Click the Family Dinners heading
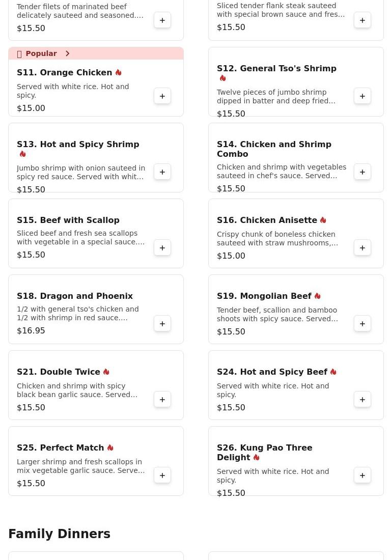392x560 pixels. (x=59, y=534)
